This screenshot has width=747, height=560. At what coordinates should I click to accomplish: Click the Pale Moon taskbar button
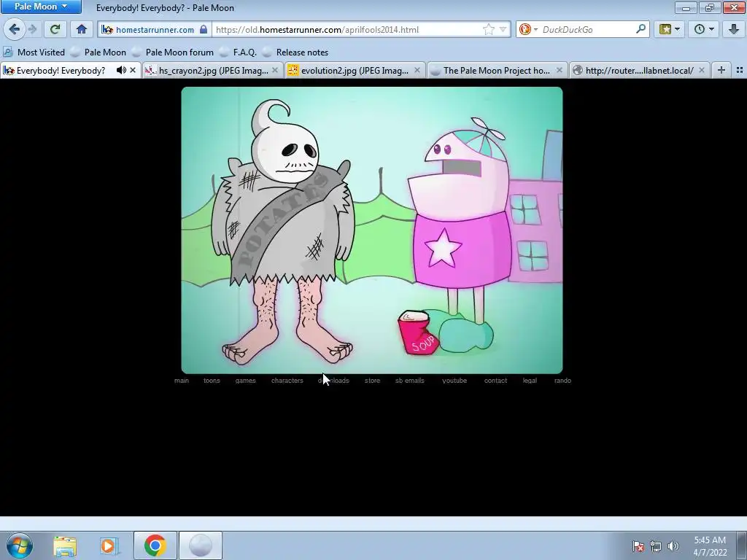201,545
